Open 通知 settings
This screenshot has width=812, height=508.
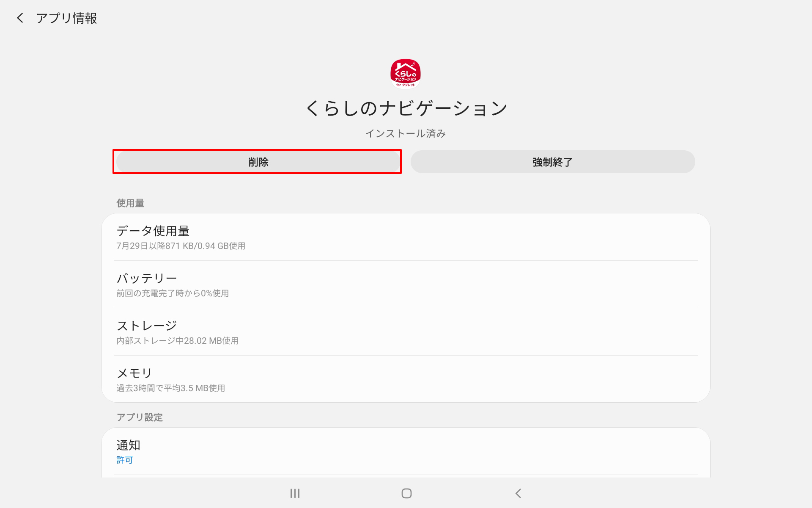[x=406, y=452]
